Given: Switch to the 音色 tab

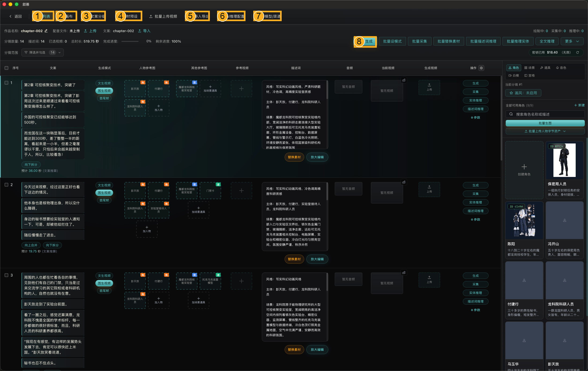Looking at the screenshot, I should pos(561,68).
